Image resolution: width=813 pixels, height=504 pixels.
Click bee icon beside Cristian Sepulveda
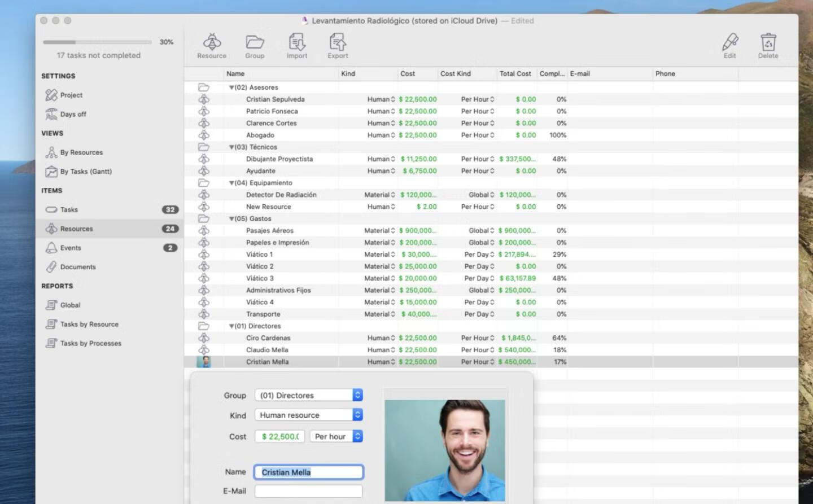pyautogui.click(x=204, y=99)
